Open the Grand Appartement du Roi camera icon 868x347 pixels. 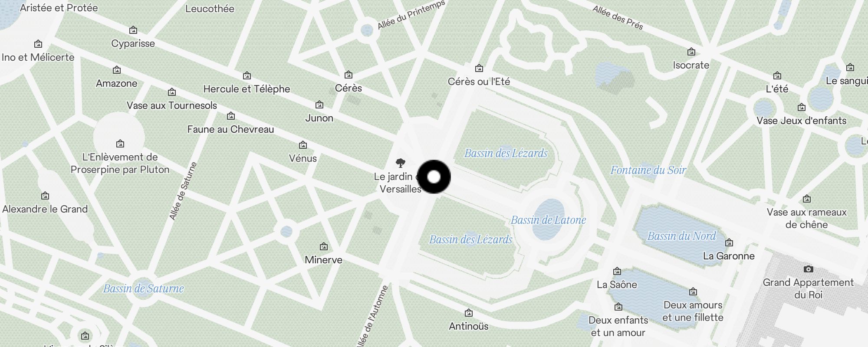[x=808, y=269]
